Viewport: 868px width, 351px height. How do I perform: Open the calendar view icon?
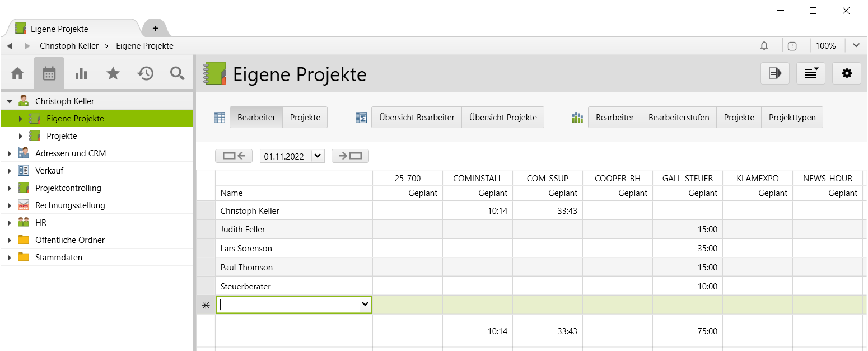pyautogui.click(x=49, y=73)
